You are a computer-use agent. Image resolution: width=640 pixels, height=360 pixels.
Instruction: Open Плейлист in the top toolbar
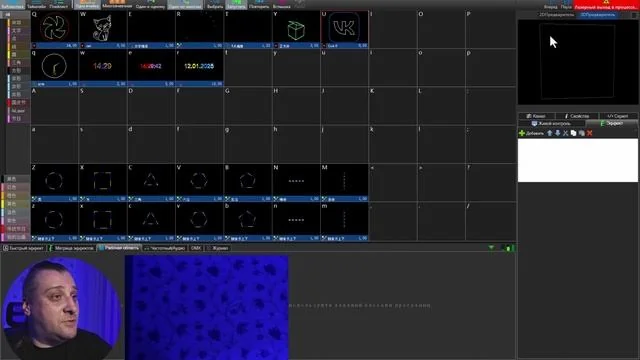point(59,4)
